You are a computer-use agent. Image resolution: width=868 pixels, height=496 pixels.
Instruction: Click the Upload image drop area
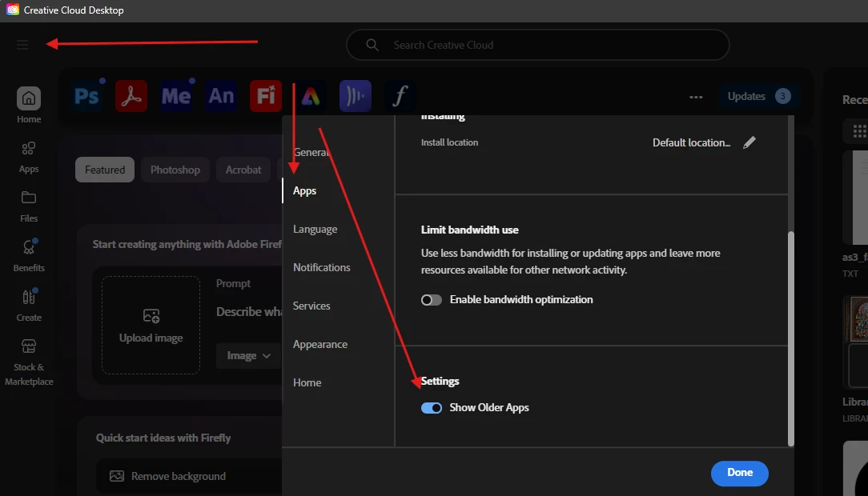(151, 325)
